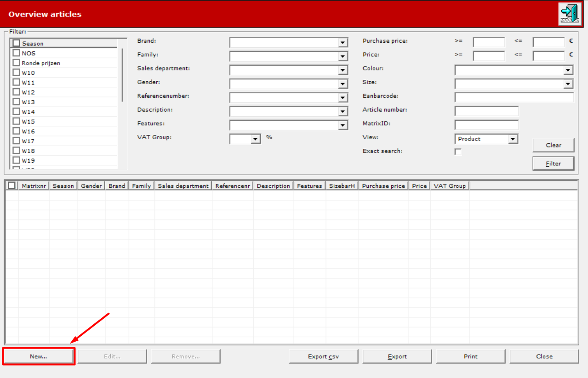Toggle the W19 season checkbox
The width and height of the screenshot is (588, 378).
pyautogui.click(x=16, y=160)
